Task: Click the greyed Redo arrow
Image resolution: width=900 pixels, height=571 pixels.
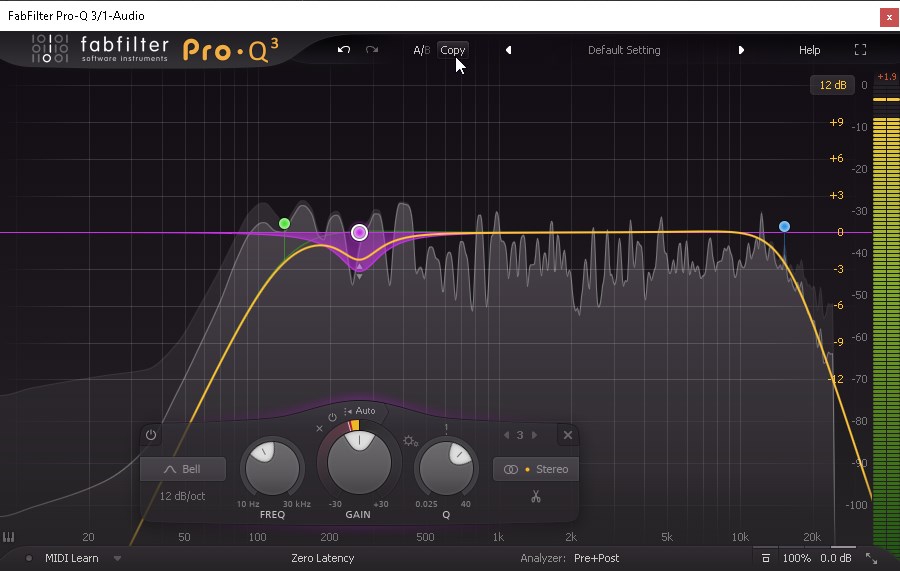Action: pyautogui.click(x=372, y=50)
